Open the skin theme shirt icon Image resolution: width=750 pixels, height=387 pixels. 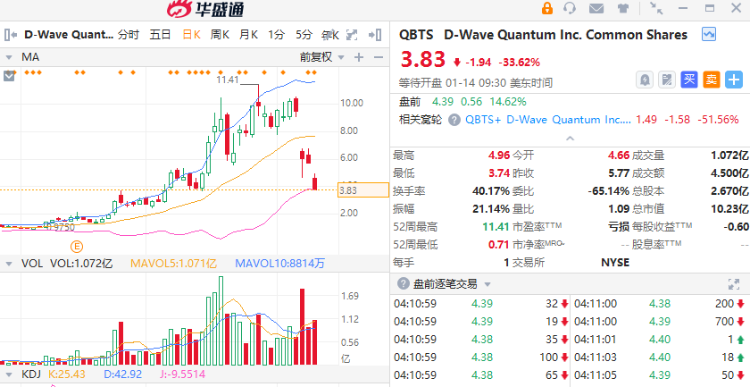[x=623, y=8]
